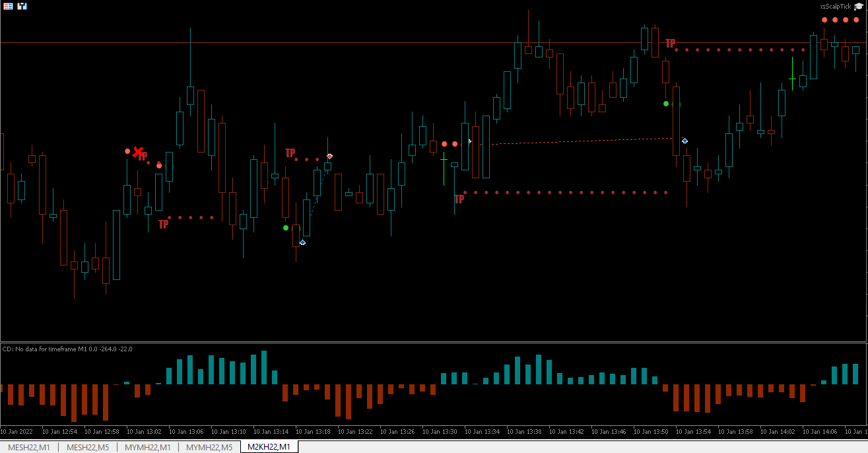The height and width of the screenshot is (453, 868).
Task: Click the '10 Jan 12:54' time axis label
Action: pyautogui.click(x=59, y=431)
